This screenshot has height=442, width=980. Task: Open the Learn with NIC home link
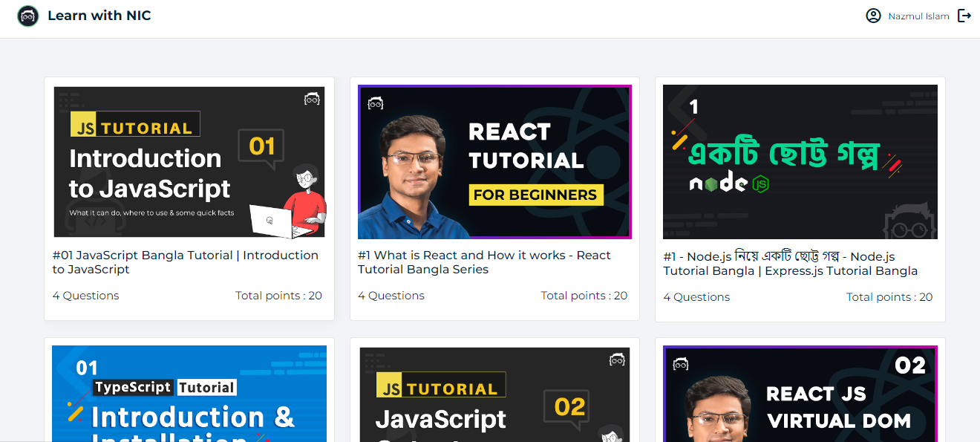tap(99, 16)
